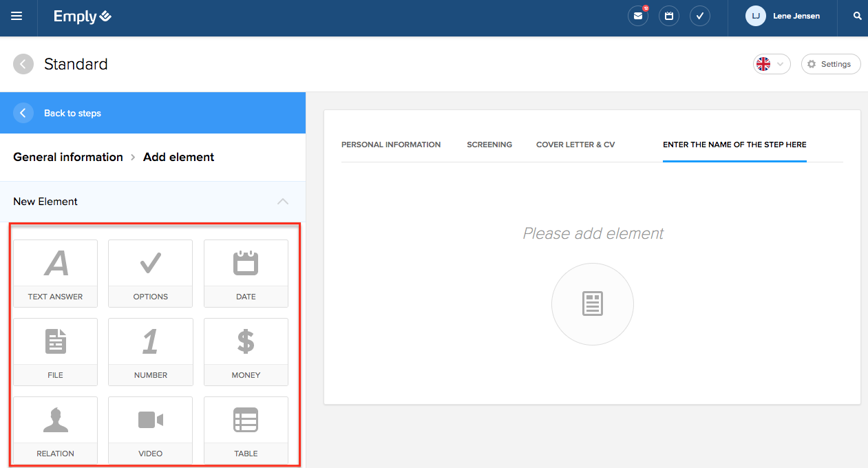Screen dimensions: 868x468
Task: Switch to the Cover Letter & CV tab
Action: (x=575, y=145)
